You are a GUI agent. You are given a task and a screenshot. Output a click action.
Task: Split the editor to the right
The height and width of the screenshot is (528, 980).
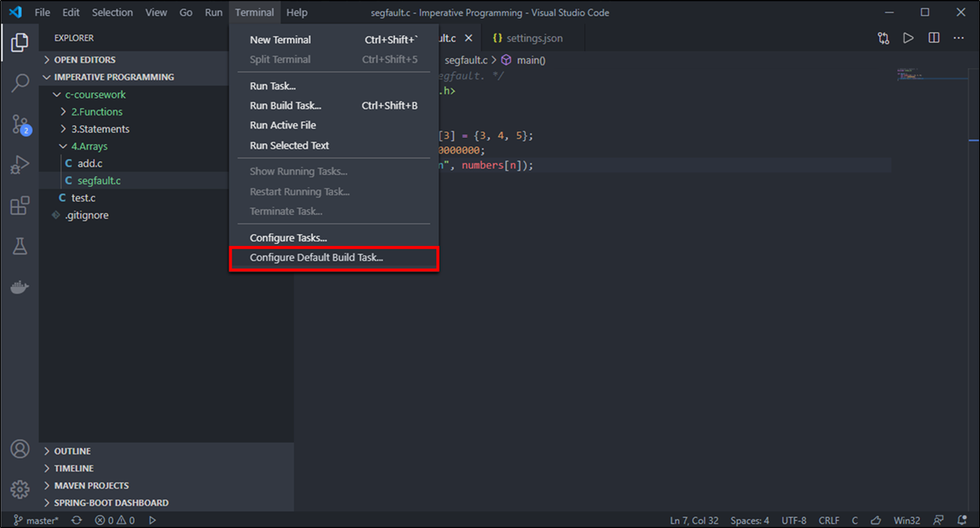934,38
